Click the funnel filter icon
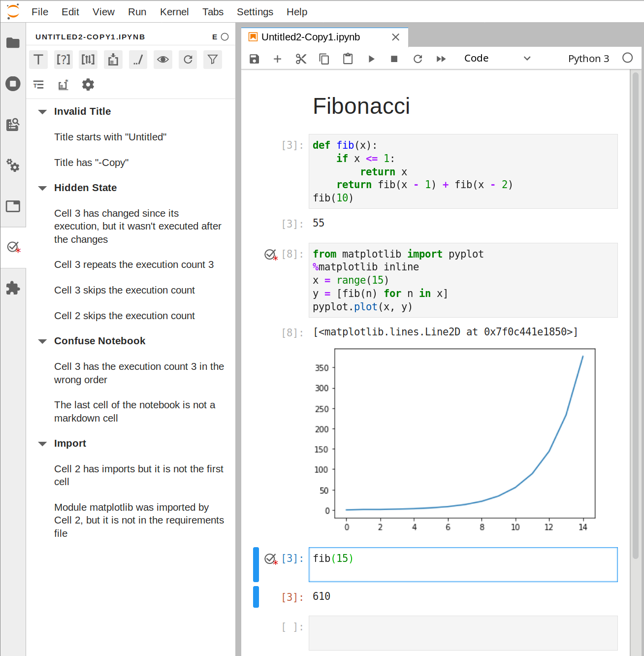This screenshot has height=656, width=644. click(x=213, y=60)
